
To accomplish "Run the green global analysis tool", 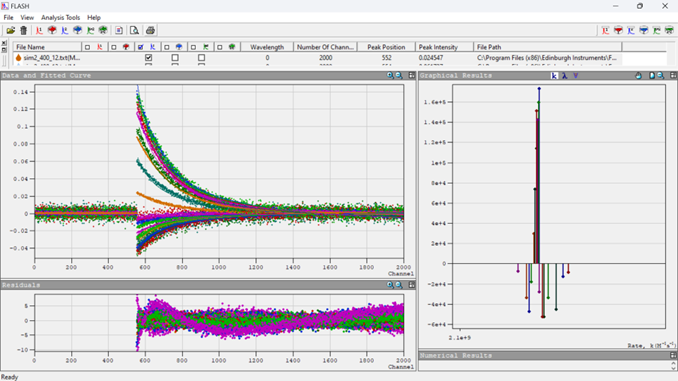I will pos(103,30).
